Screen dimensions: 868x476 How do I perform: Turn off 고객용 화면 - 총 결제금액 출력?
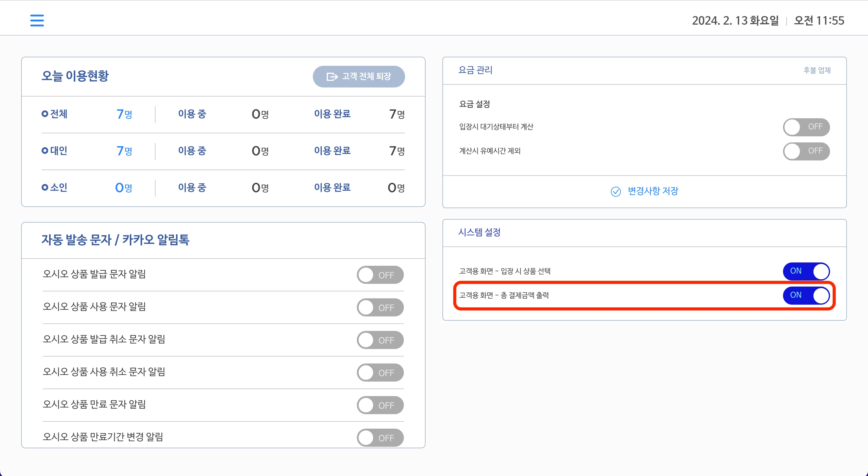[x=806, y=296]
